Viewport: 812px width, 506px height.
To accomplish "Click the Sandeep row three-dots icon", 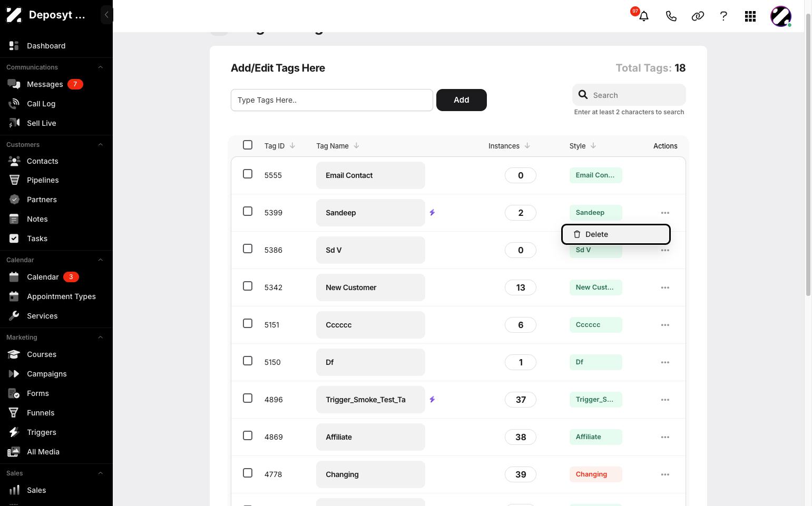I will pos(665,213).
